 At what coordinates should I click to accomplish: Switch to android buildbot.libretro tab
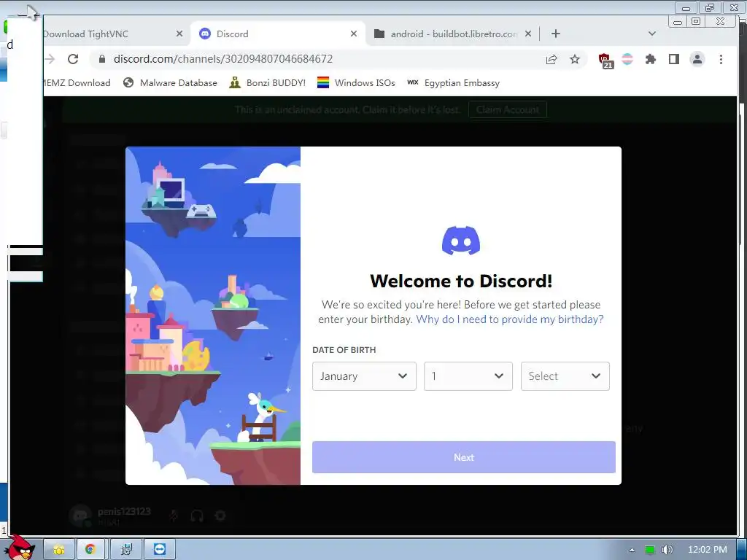tap(452, 34)
